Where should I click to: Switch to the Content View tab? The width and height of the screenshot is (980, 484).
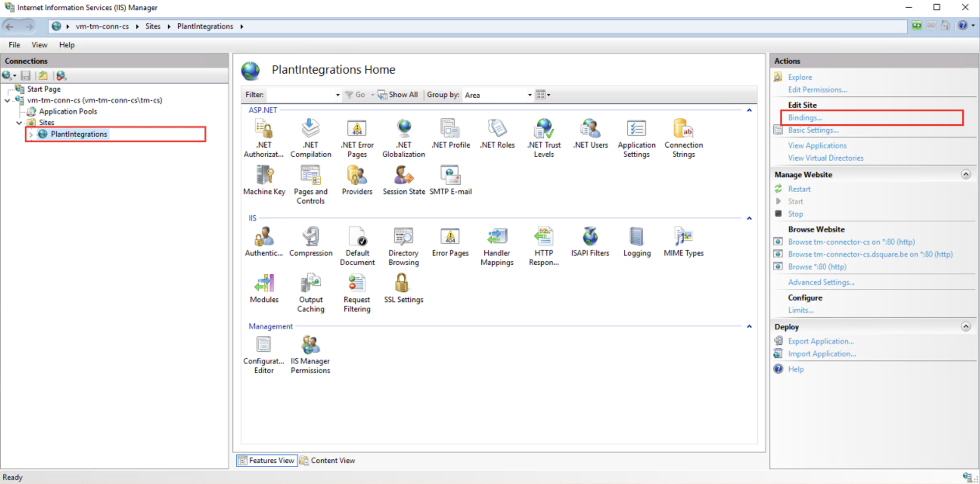[x=328, y=460]
